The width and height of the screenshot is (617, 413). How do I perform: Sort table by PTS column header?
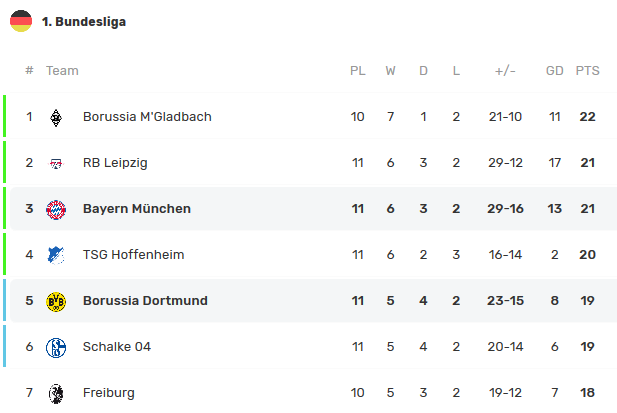pyautogui.click(x=587, y=71)
